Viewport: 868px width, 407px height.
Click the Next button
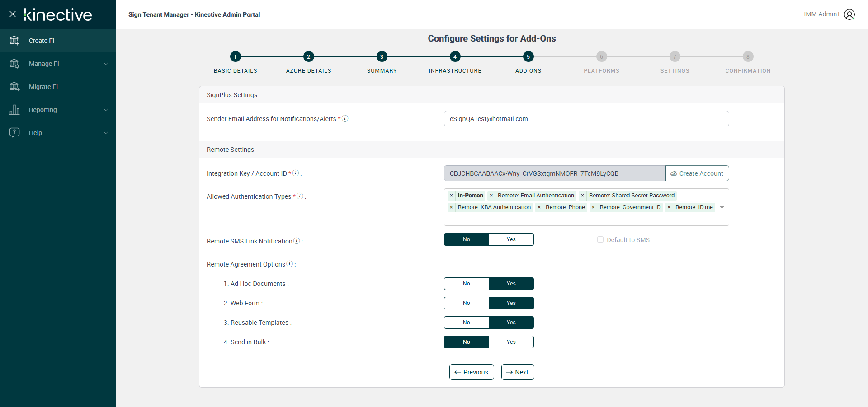click(518, 372)
